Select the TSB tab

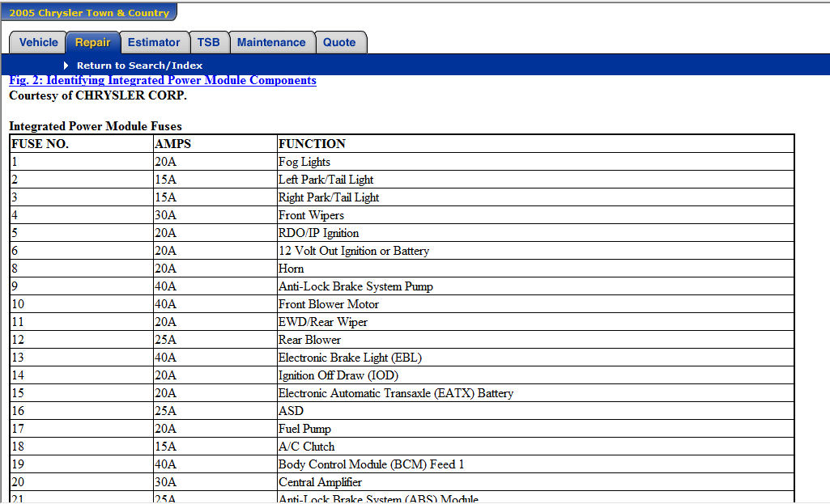[x=209, y=42]
